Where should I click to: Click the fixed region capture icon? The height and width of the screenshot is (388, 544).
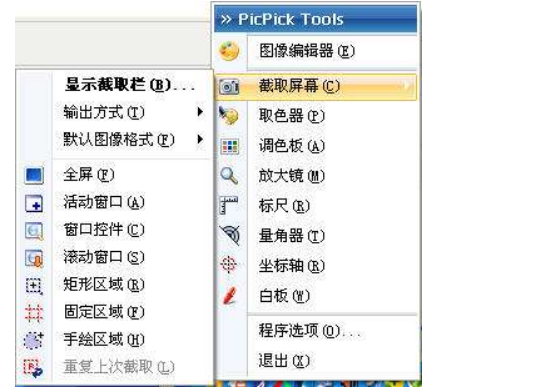click(34, 313)
